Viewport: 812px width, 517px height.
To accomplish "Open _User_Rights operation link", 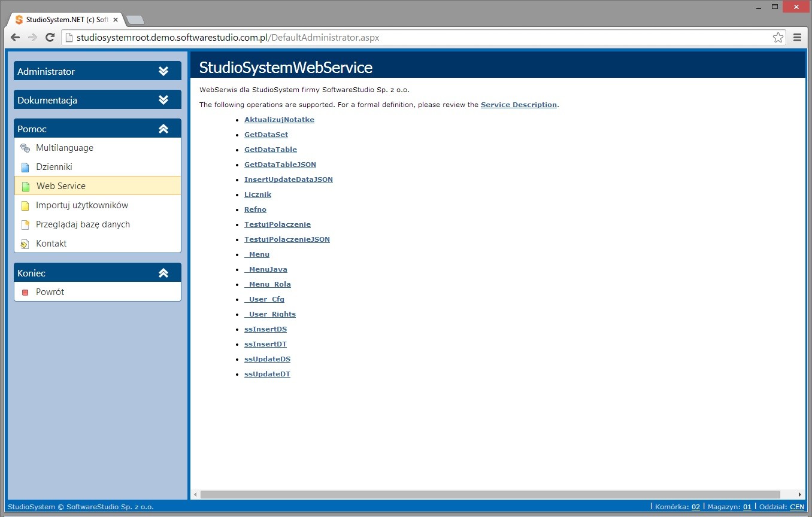I will (270, 314).
